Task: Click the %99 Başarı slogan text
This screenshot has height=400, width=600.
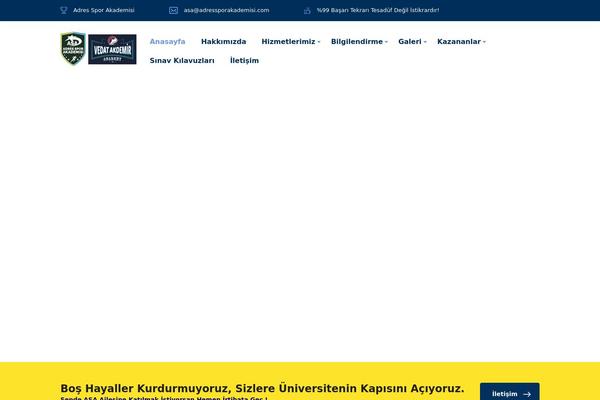Action: 378,10
